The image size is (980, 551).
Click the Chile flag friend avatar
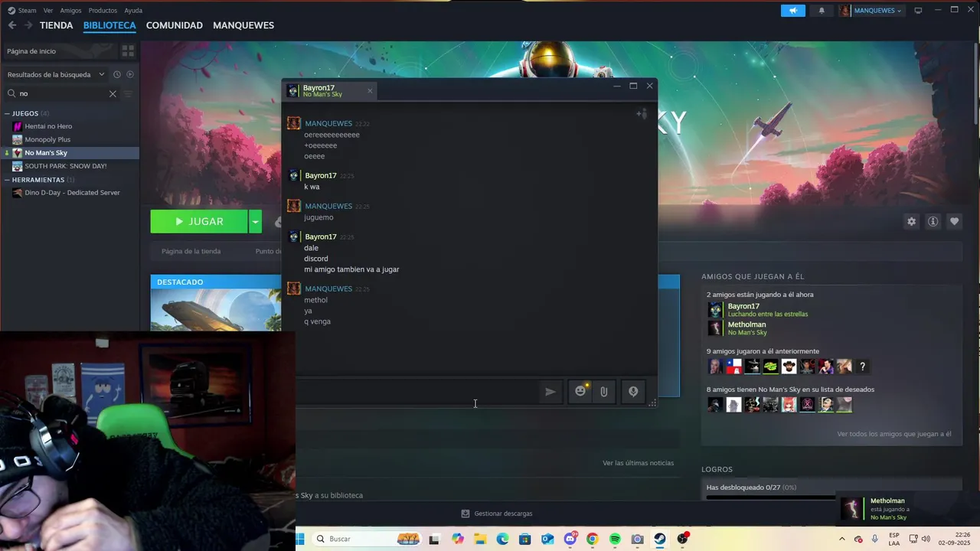click(733, 367)
